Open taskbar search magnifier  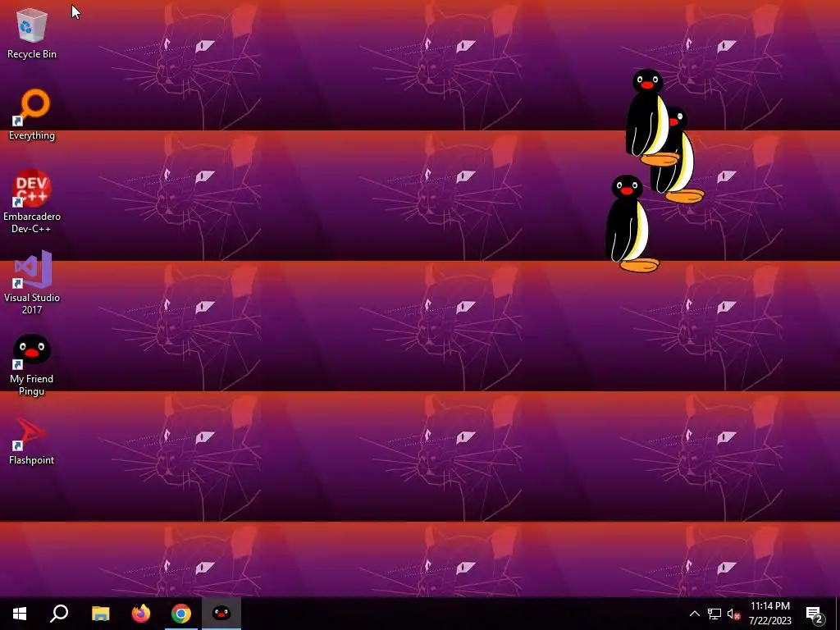(x=59, y=614)
